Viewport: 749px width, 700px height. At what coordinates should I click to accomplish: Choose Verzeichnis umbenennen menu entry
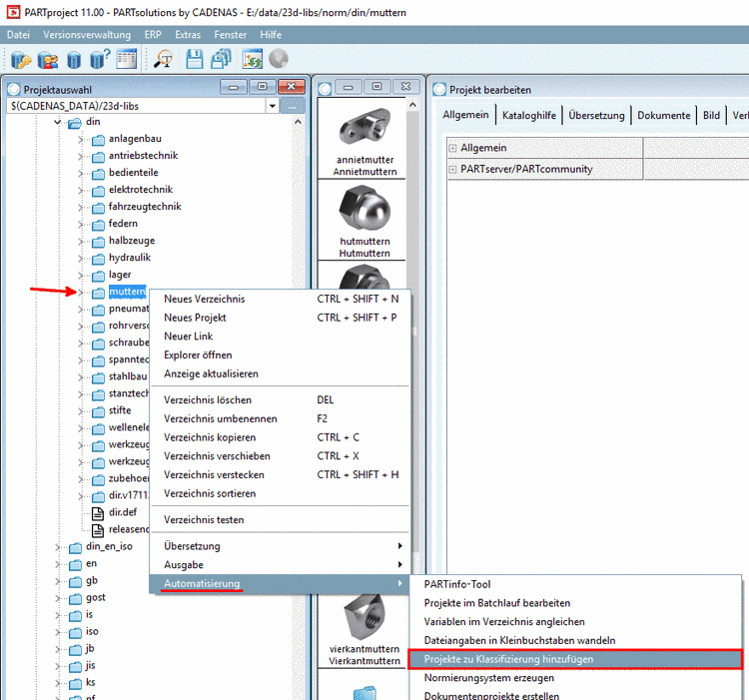tap(281, 418)
